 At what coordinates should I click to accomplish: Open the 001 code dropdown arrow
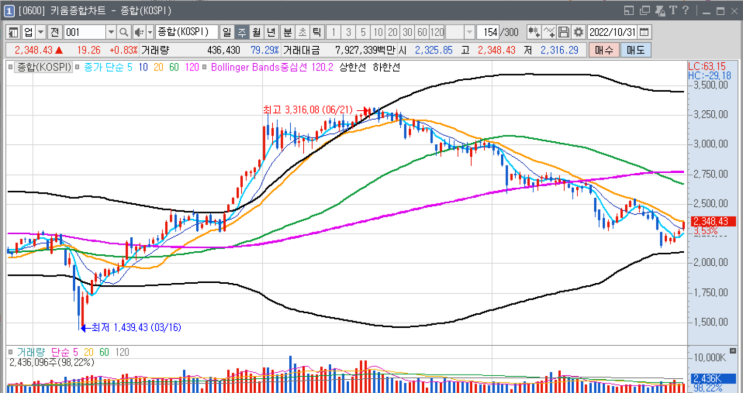111,32
